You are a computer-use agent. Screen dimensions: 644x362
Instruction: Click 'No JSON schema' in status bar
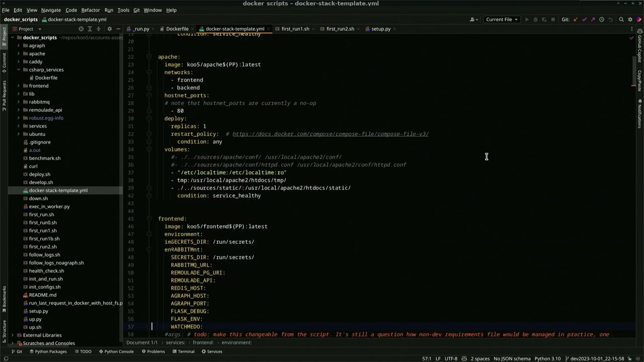512,358
